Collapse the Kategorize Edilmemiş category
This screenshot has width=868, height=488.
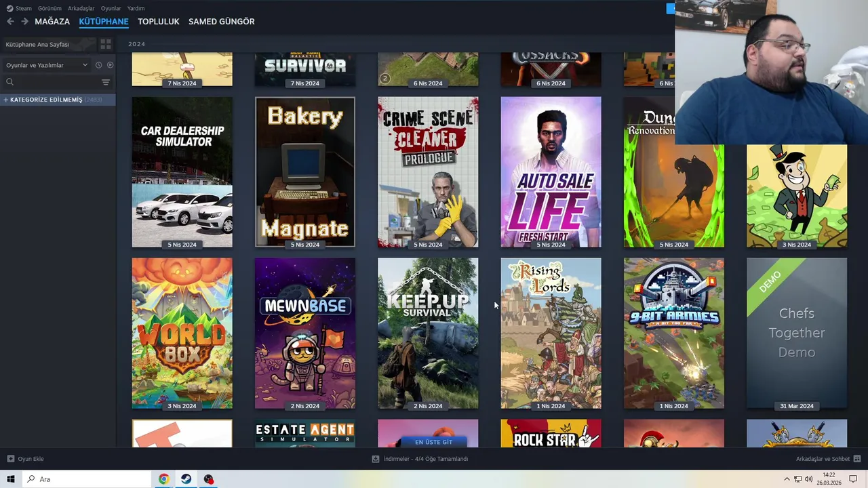[5, 100]
